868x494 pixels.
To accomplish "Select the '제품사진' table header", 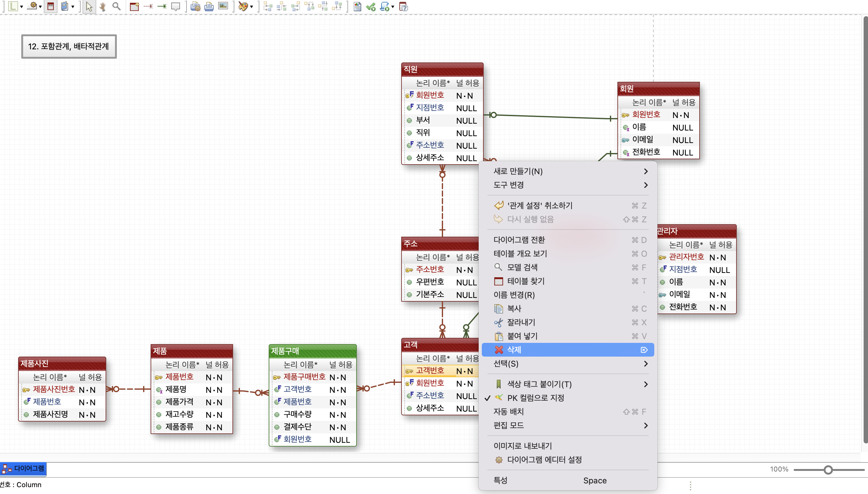I will (x=62, y=363).
